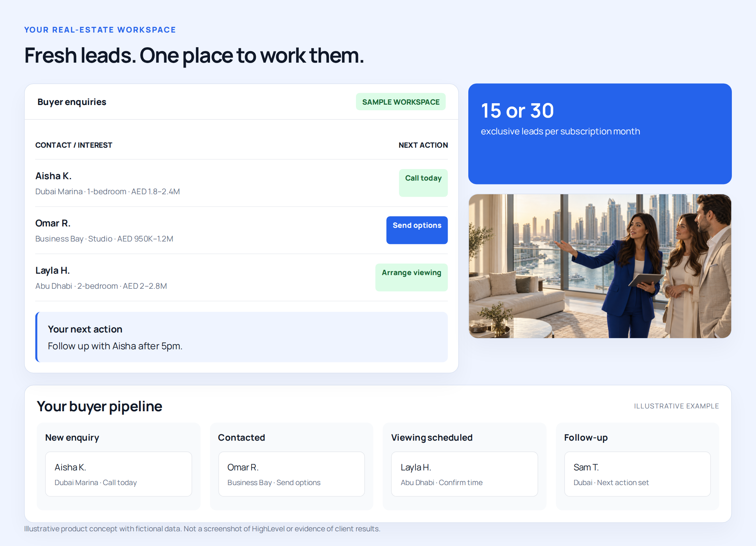Select the Aisha K. enquiry row name
This screenshot has width=756, height=546.
click(x=54, y=176)
